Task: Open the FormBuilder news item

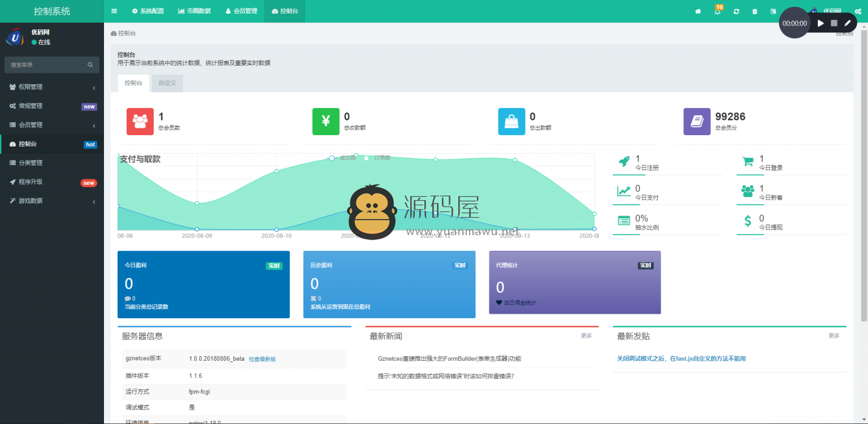Action: [449, 358]
